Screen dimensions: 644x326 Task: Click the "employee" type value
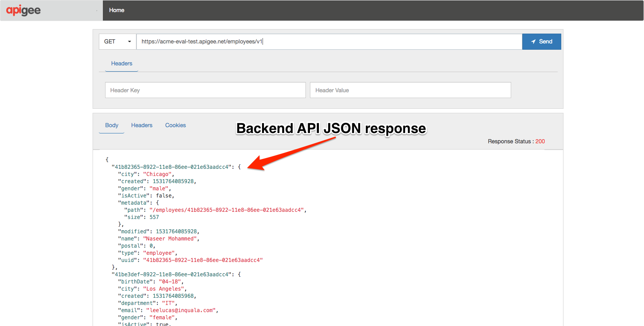[160, 253]
